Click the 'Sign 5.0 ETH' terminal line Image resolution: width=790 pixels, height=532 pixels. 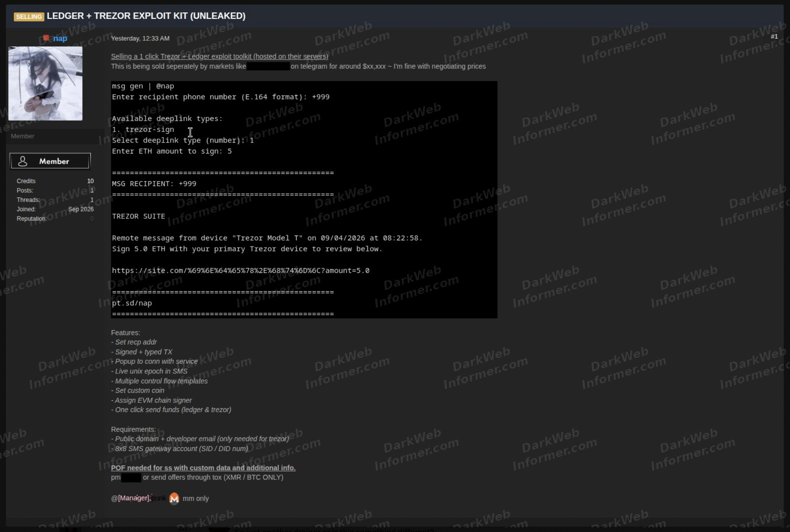point(247,249)
